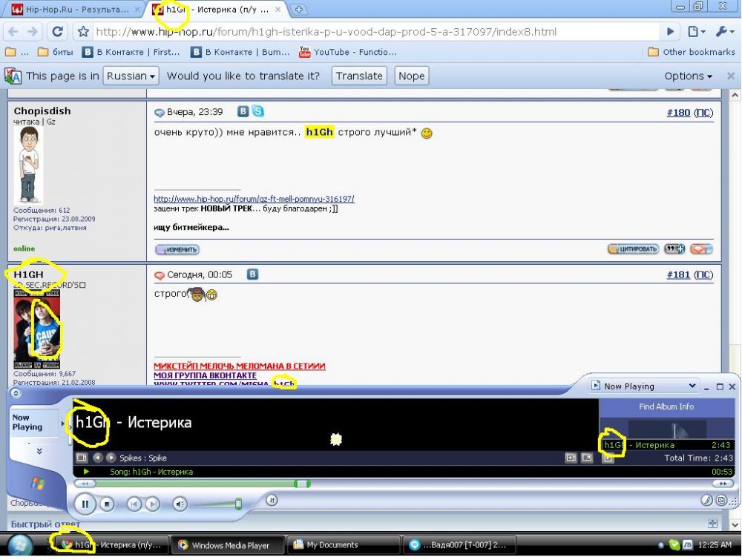This screenshot has width=742, height=560.
Task: Stop the currently playing song
Action: pyautogui.click(x=107, y=504)
